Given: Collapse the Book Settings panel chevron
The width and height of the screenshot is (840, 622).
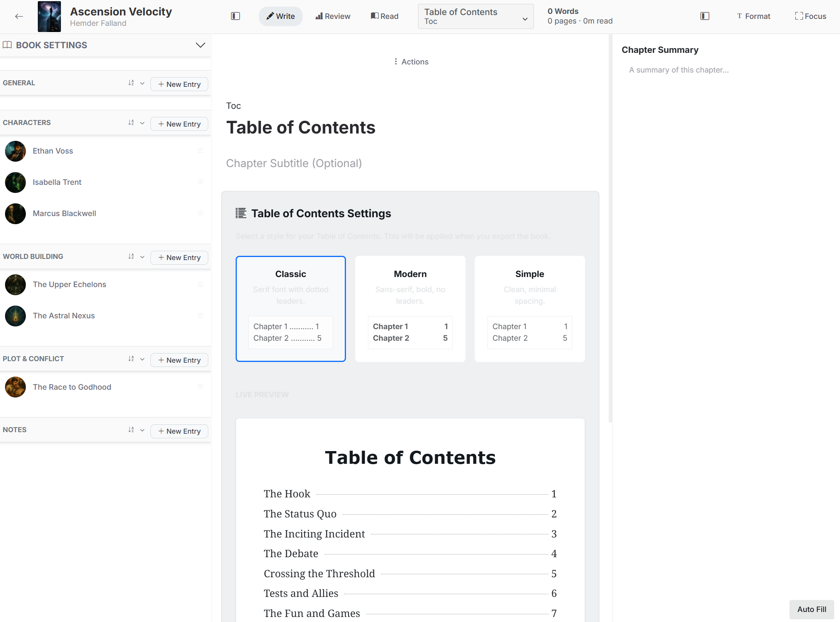Looking at the screenshot, I should [x=201, y=45].
